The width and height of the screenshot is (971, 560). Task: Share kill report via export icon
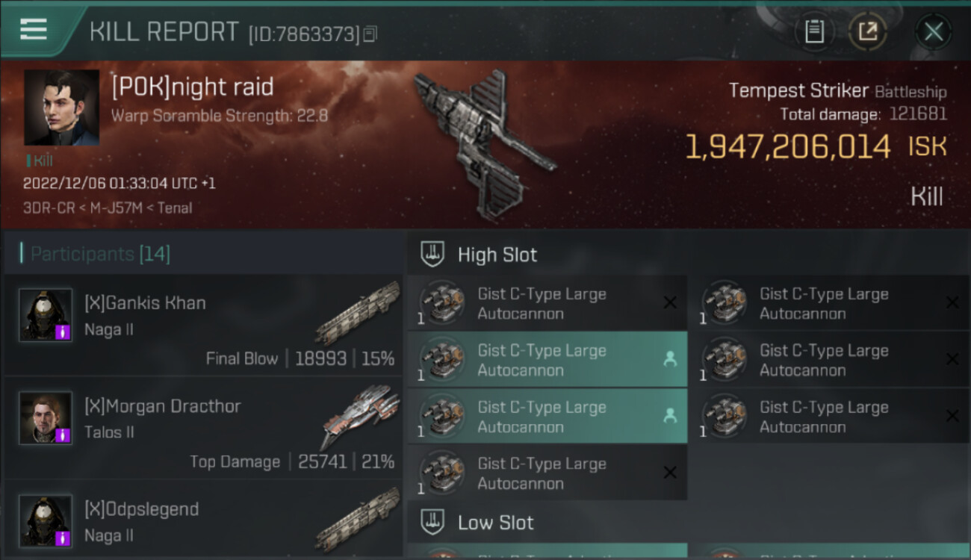click(868, 31)
